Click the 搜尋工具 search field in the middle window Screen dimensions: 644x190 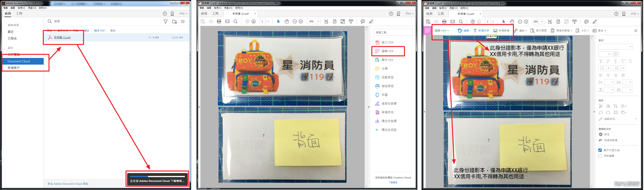pos(393,32)
